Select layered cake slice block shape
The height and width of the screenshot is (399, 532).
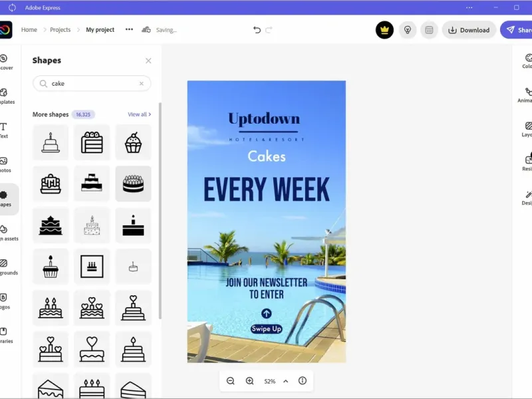tap(92, 142)
